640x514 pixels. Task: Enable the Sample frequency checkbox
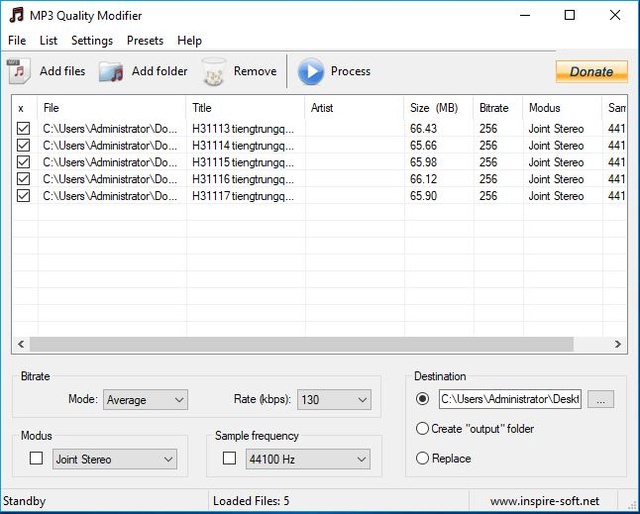[x=229, y=458]
